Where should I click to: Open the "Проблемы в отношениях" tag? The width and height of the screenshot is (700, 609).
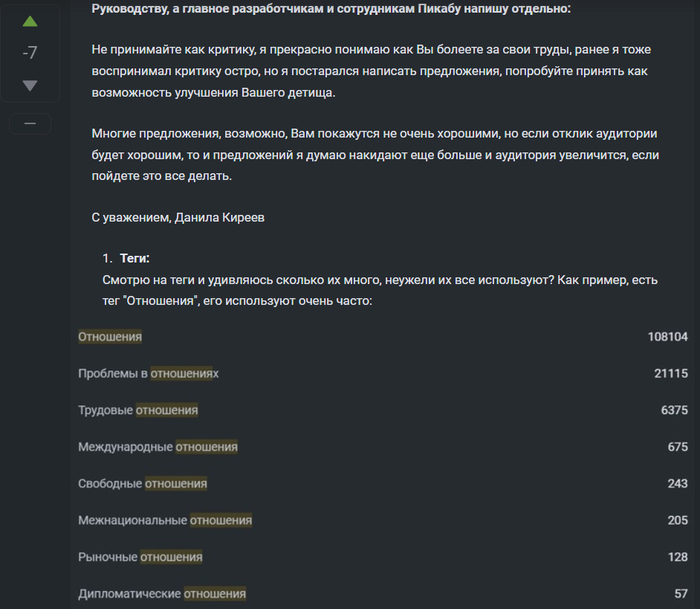pyautogui.click(x=148, y=374)
